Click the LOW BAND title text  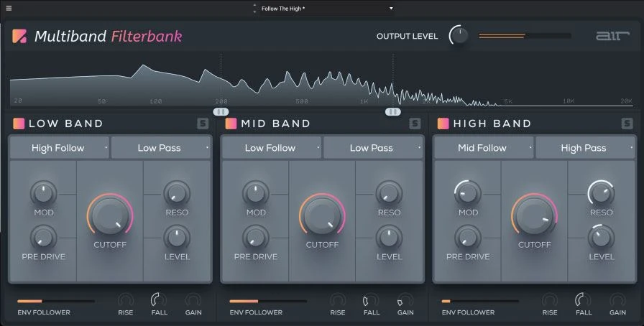[x=65, y=124]
